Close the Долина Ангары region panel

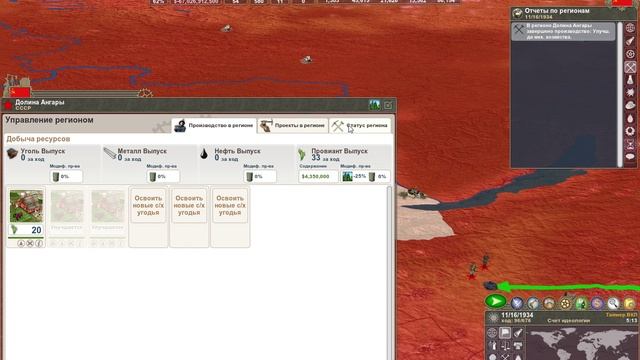point(388,105)
